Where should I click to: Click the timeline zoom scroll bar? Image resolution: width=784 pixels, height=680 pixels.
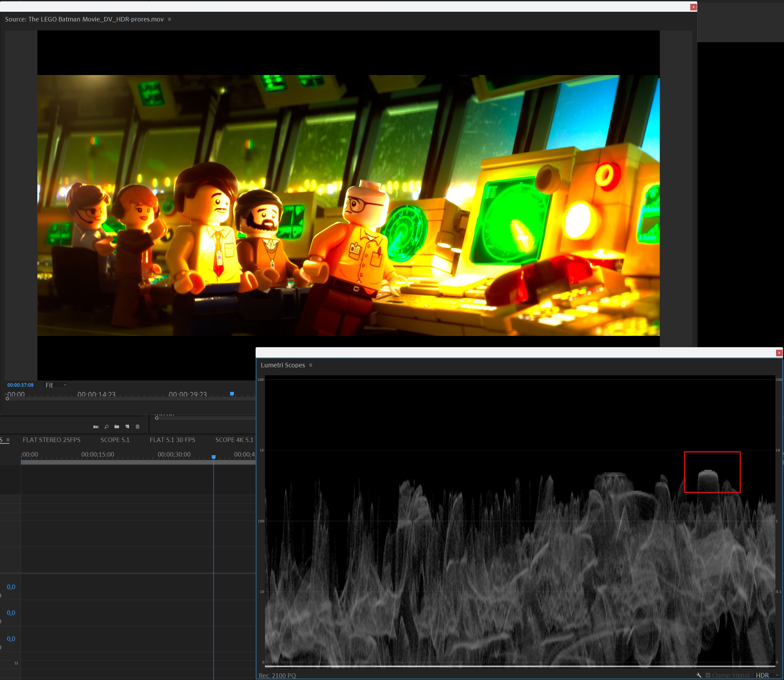(x=138, y=462)
